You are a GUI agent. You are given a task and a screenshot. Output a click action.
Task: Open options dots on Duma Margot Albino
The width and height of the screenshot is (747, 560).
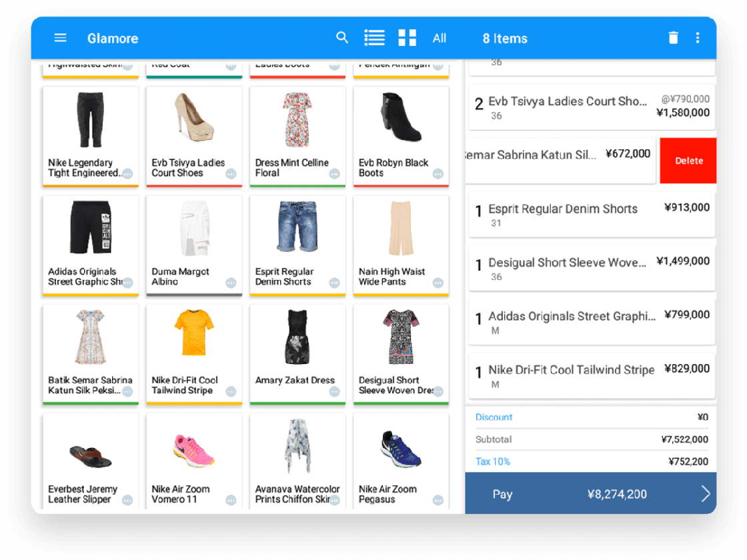[231, 283]
